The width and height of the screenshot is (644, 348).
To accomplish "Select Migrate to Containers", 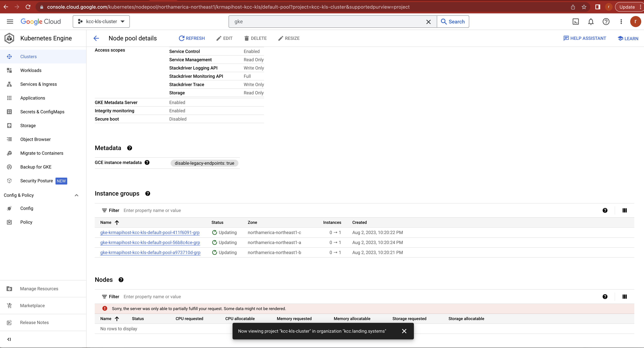I will point(42,153).
